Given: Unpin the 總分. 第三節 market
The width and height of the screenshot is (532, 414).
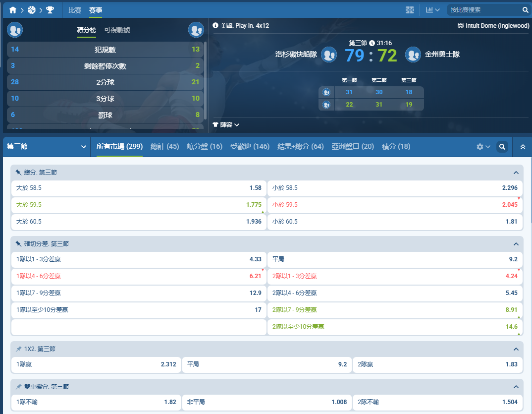Looking at the screenshot, I should tap(19, 173).
